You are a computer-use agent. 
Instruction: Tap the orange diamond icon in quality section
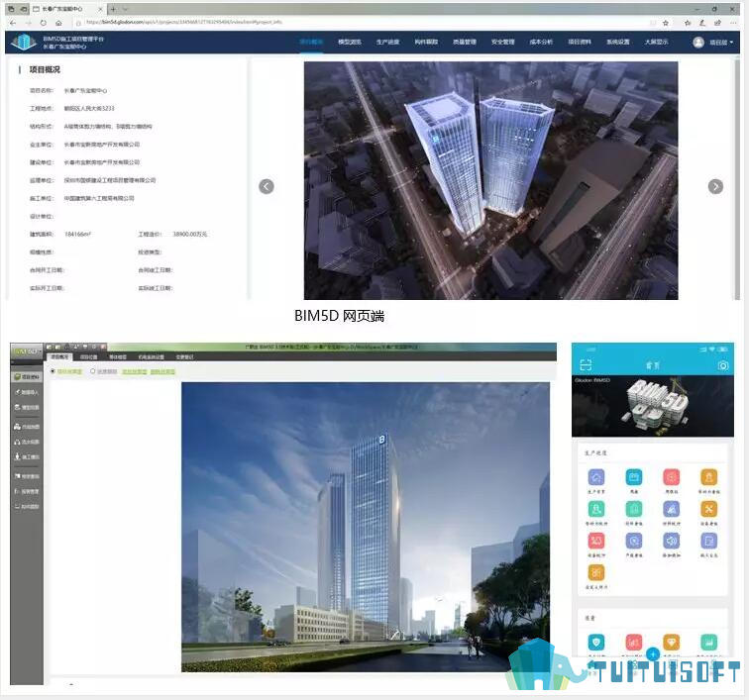pos(671,643)
